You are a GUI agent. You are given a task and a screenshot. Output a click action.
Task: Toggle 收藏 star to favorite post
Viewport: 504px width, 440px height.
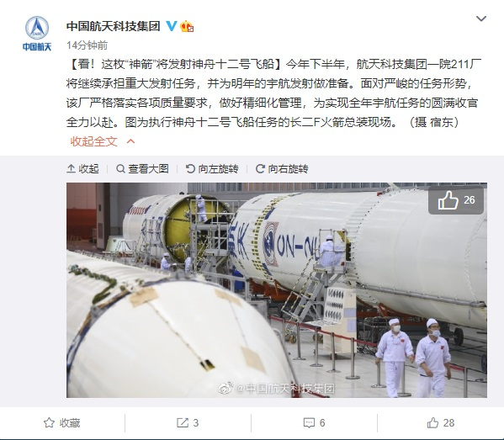(x=61, y=423)
